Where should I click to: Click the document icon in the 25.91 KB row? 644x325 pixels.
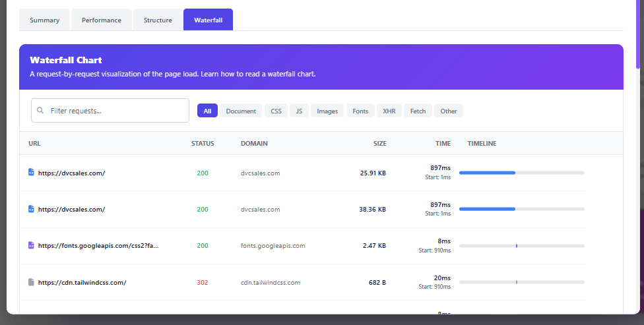[x=31, y=173]
